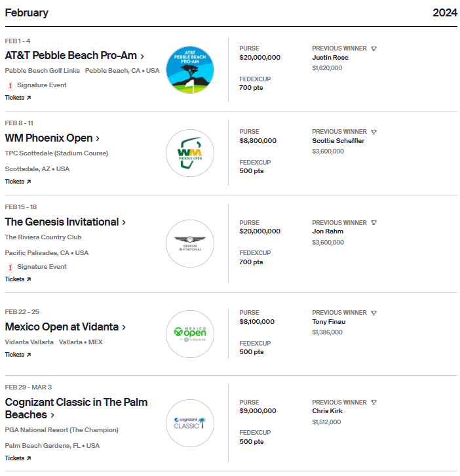
Task: Select previous winner Tony Finau
Action: coord(328,322)
